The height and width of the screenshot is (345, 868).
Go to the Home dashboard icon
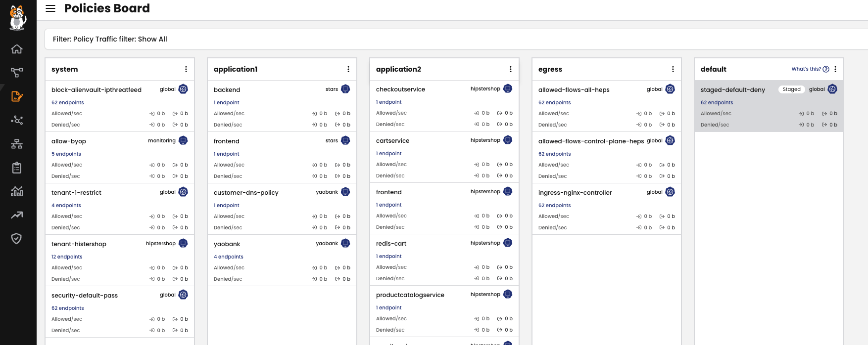17,49
